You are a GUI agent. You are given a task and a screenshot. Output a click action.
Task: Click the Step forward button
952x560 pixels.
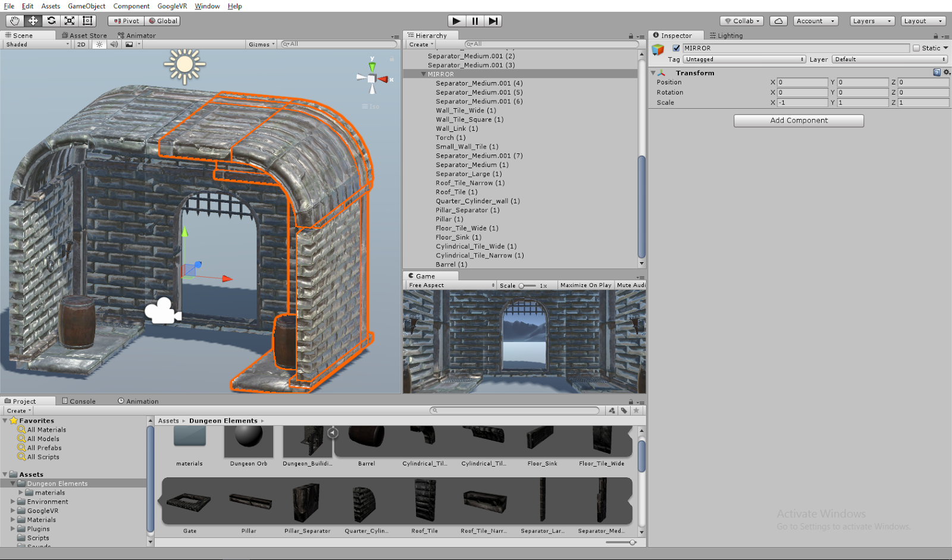click(x=493, y=21)
